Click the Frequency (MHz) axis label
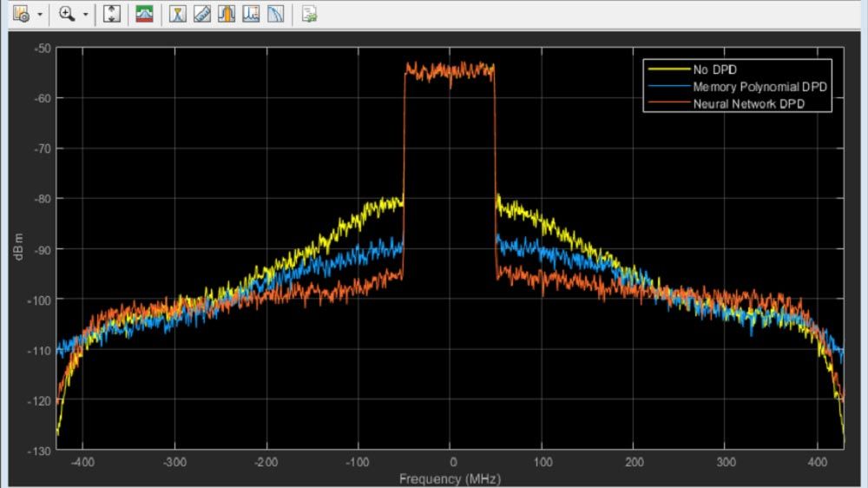The width and height of the screenshot is (868, 488). (450, 478)
